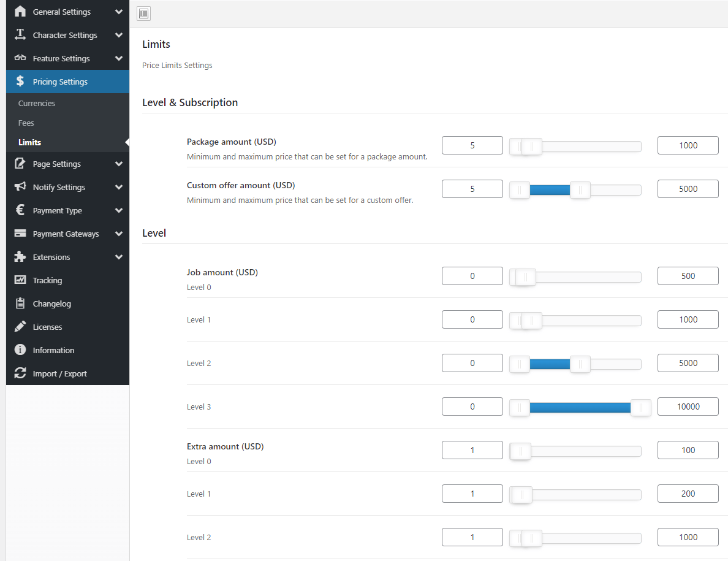
Task: Click the Feature Settings glasses icon
Action: coord(20,58)
